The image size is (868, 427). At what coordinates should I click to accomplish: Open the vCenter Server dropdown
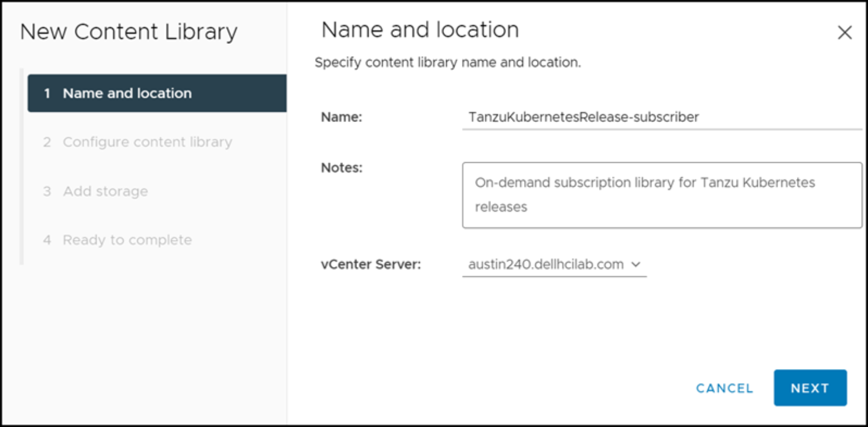click(554, 264)
